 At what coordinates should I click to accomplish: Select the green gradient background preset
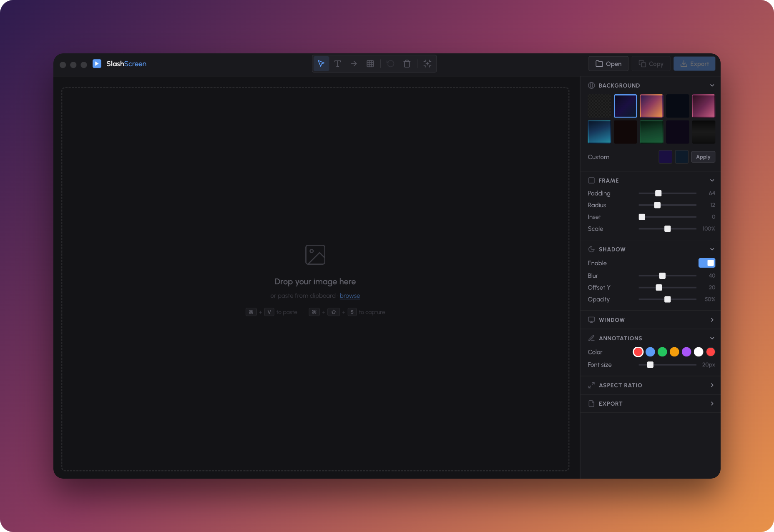coord(651,132)
